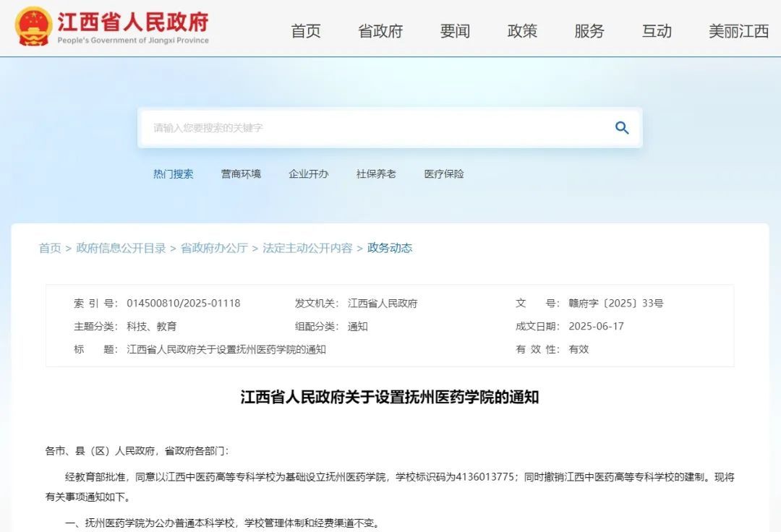Screen dimensions: 781x532
Task: Select the 企业开办 quick link
Action: [x=309, y=173]
